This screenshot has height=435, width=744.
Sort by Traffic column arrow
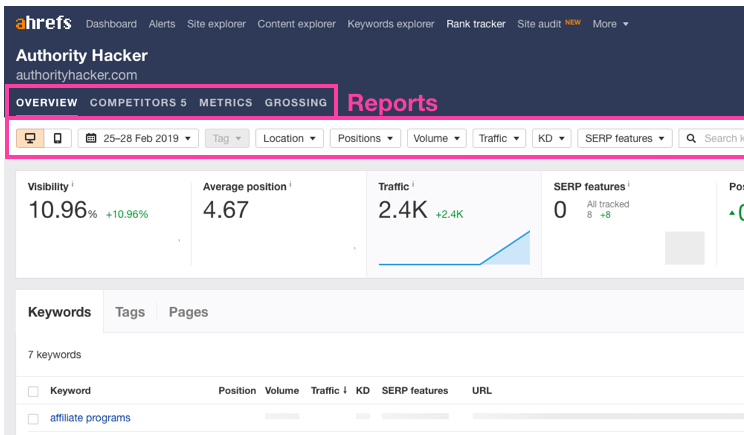point(345,390)
